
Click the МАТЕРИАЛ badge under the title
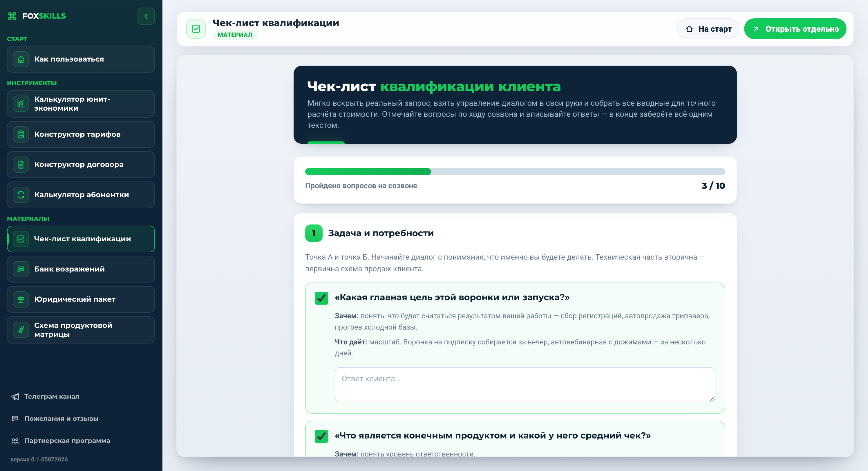click(x=235, y=35)
